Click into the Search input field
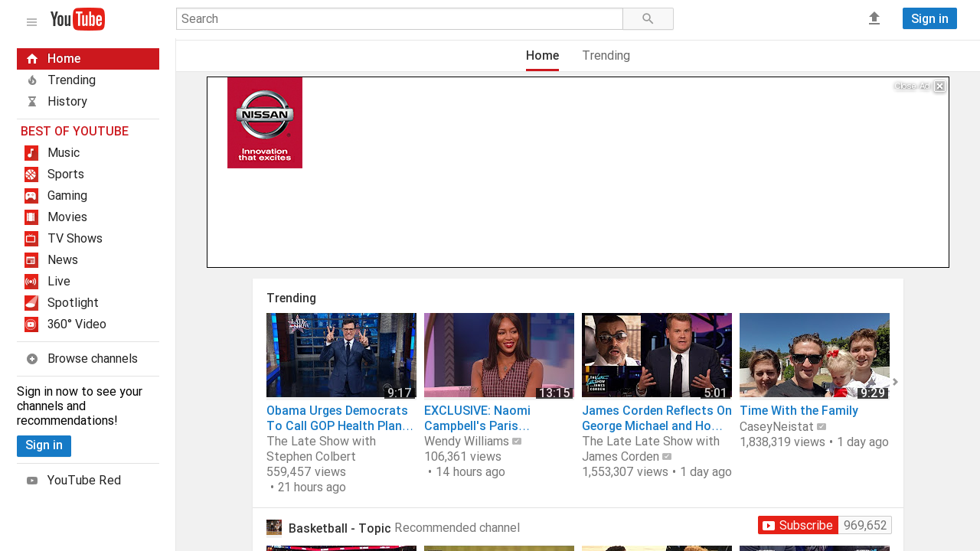980x551 pixels. [400, 19]
